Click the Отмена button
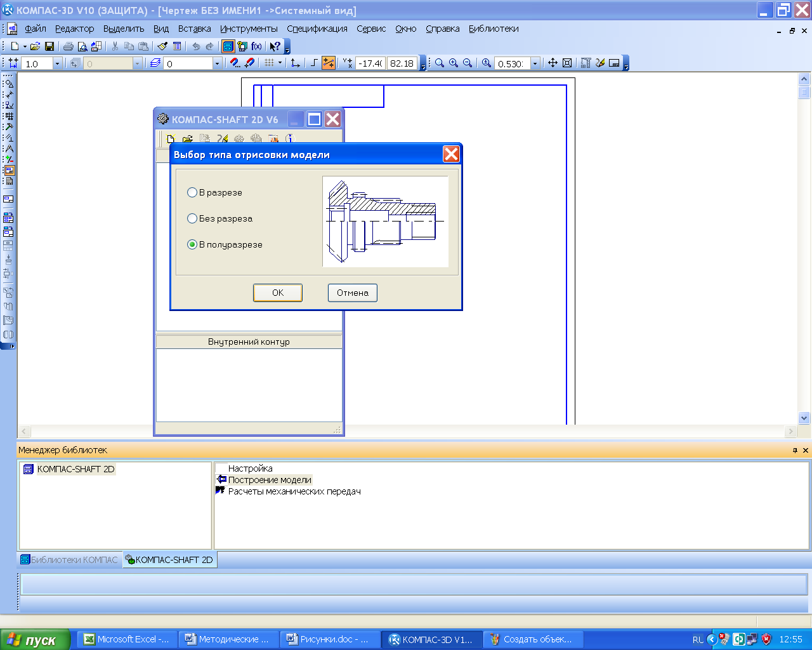 [353, 293]
